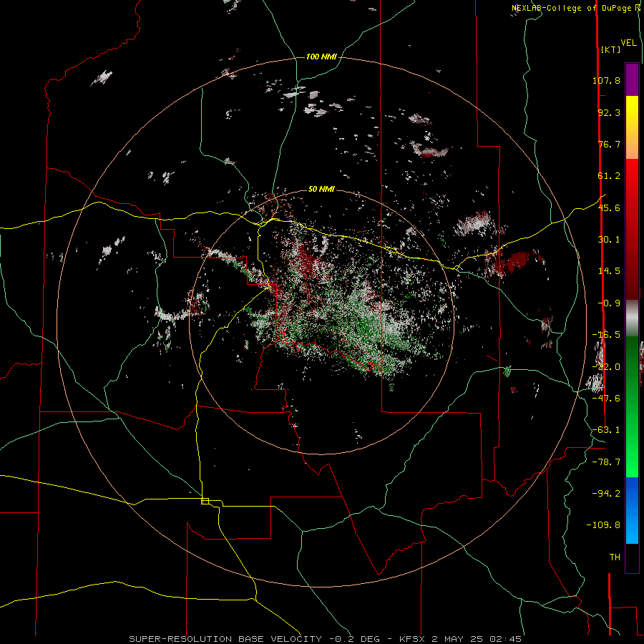
Task: Select the -94.2 velocity scale value
Action: (x=606, y=494)
